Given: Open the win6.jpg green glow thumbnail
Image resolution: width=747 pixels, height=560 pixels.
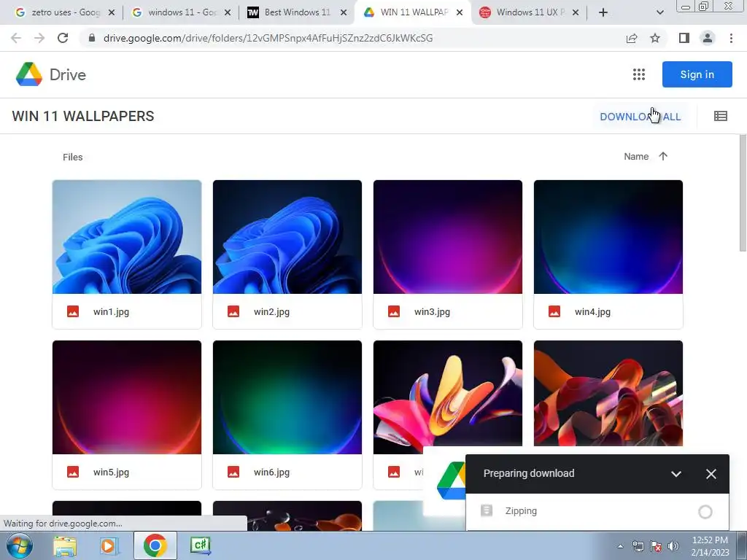Looking at the screenshot, I should (287, 397).
